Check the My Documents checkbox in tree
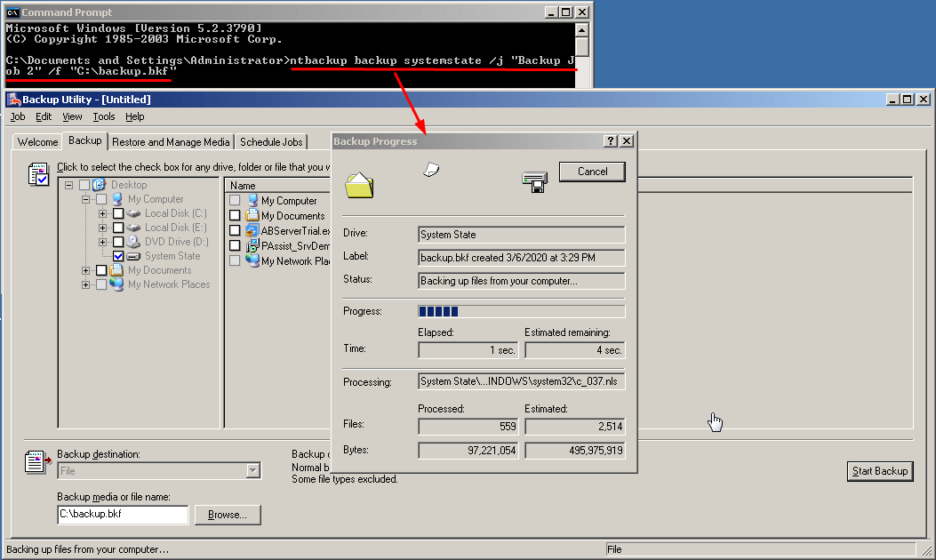 click(x=101, y=270)
